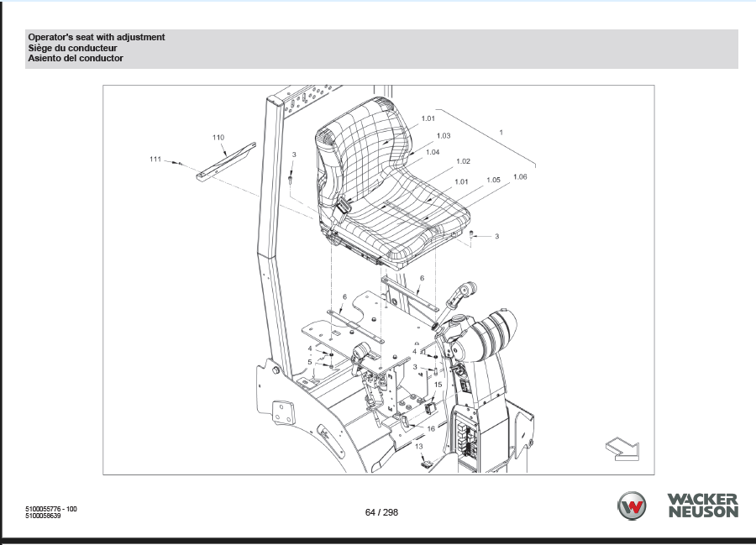Click the "Operator's seat with adjustment" heading
756x545 pixels.
(97, 38)
